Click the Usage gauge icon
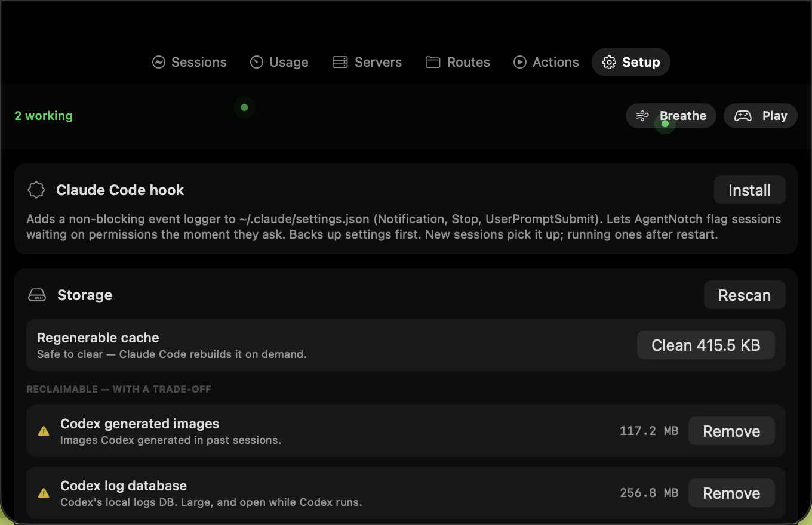812x525 pixels. [256, 62]
